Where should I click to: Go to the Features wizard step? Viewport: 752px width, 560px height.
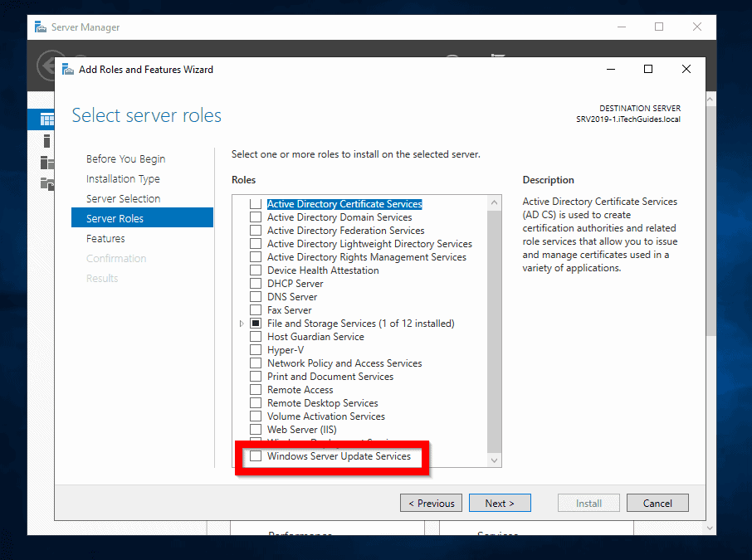104,238
